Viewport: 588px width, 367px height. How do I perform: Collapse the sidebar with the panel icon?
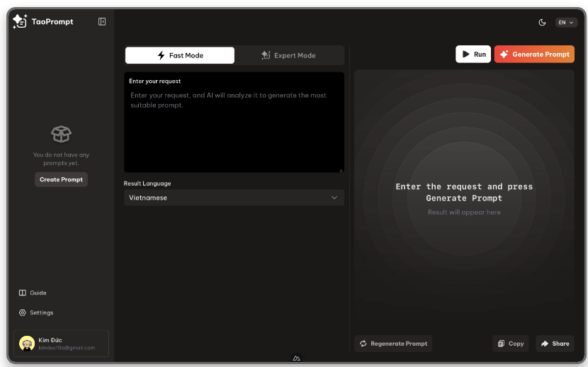[102, 22]
